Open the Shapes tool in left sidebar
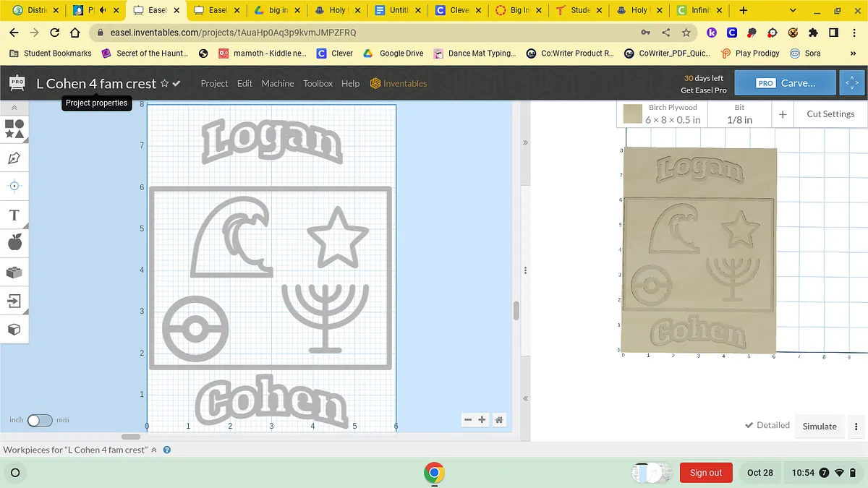 coord(14,129)
